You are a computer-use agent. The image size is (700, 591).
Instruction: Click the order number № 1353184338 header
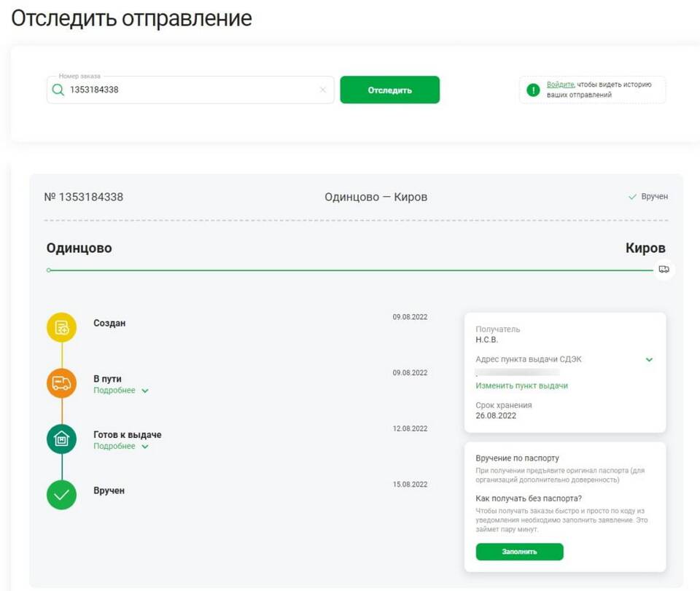[83, 197]
